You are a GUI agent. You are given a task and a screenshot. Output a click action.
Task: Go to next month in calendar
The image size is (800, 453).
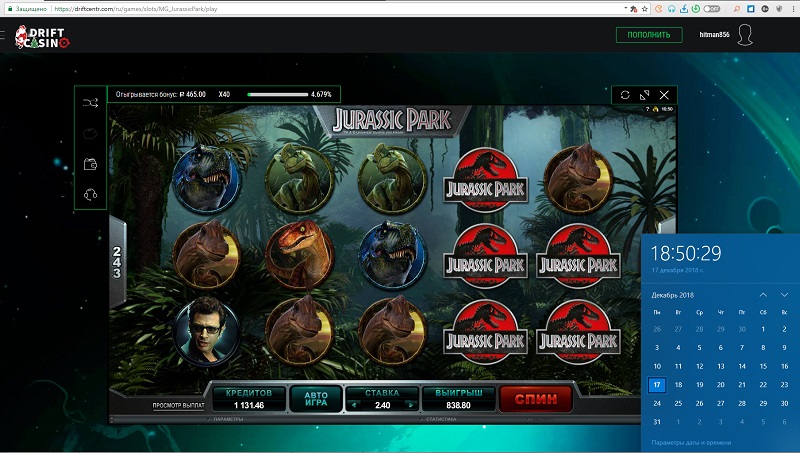coord(784,295)
